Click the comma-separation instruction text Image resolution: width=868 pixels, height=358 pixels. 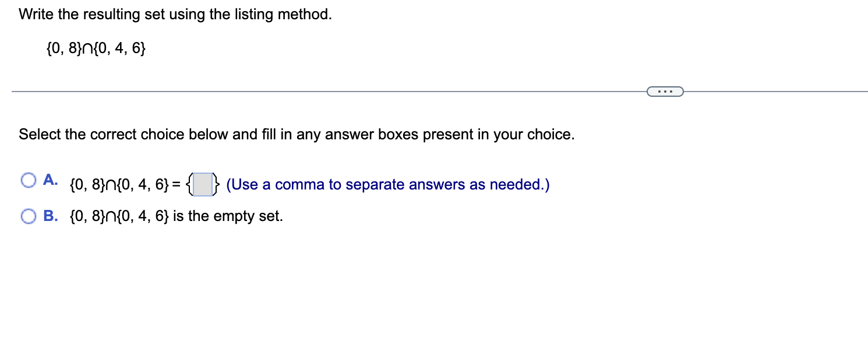tap(387, 184)
